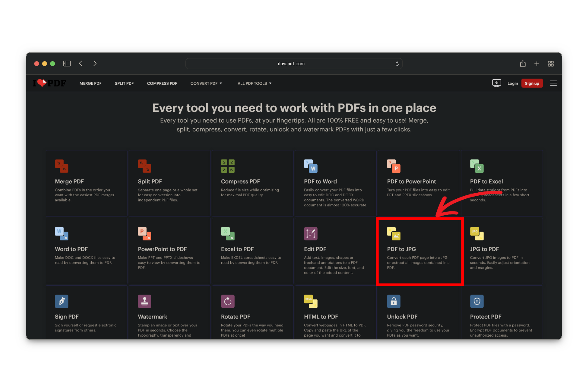Select Split PDF in the navigation bar
Viewport: 588px width, 392px height.
click(124, 83)
